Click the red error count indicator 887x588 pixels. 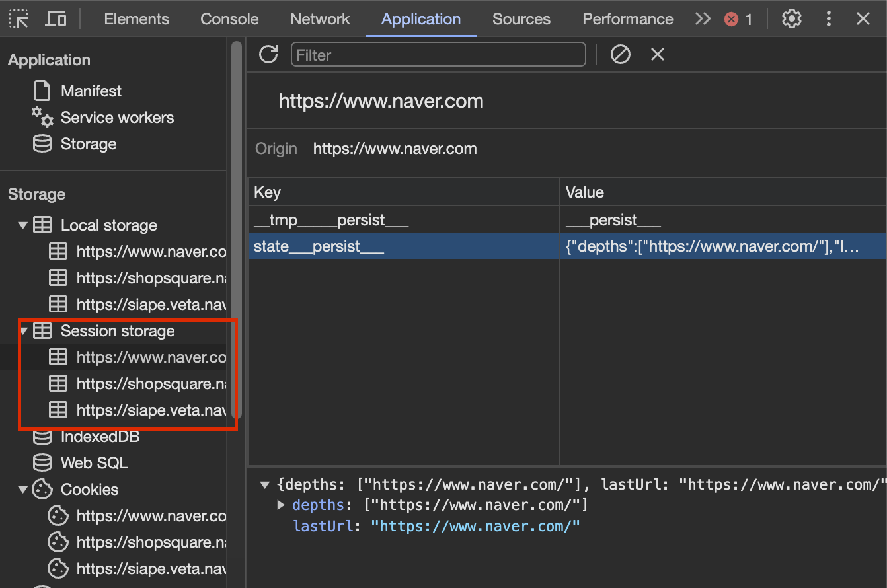tap(738, 19)
